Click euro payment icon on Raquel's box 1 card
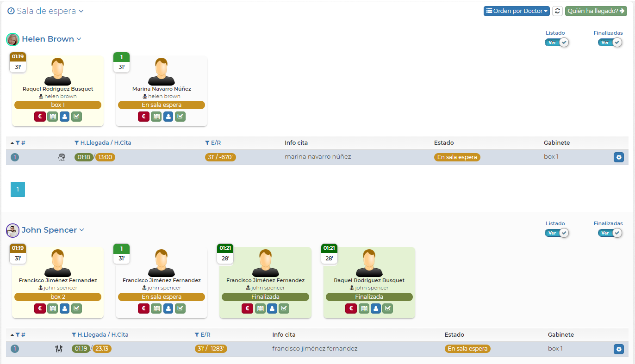This screenshot has height=364, width=635. [x=40, y=117]
